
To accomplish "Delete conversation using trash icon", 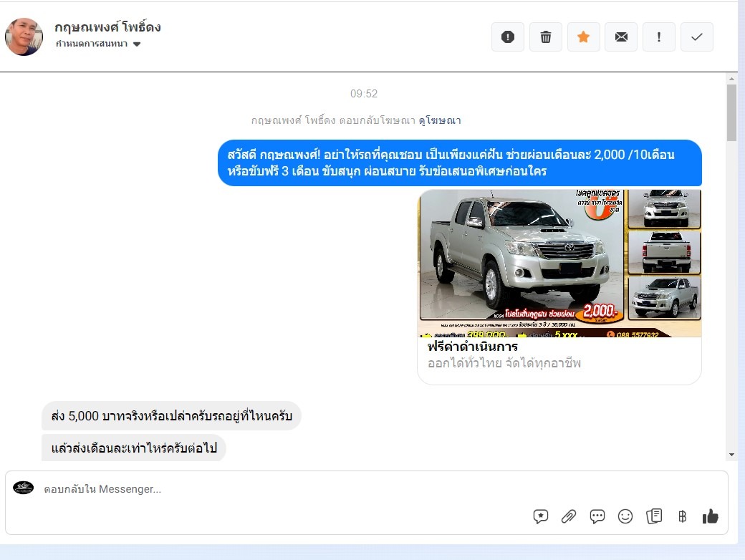I will point(546,37).
